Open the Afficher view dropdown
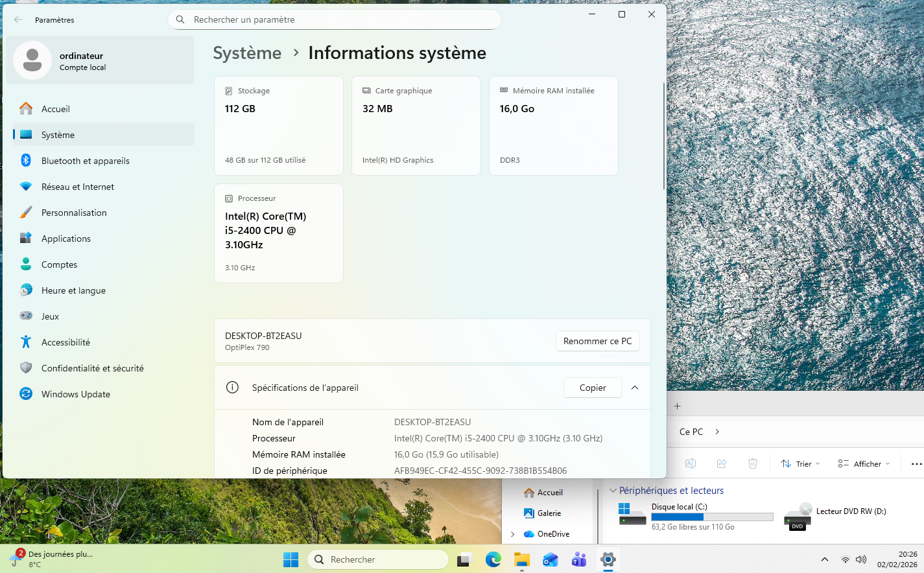 click(864, 463)
